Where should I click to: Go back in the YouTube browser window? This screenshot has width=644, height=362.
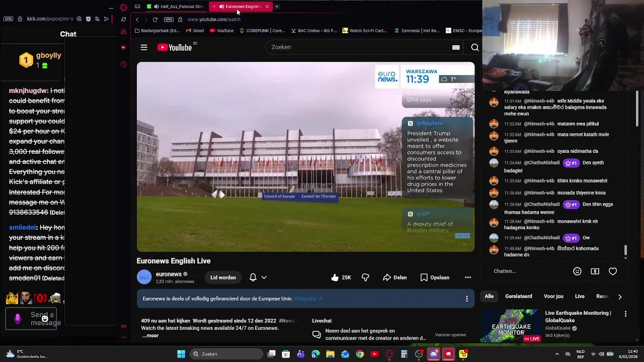pyautogui.click(x=137, y=20)
